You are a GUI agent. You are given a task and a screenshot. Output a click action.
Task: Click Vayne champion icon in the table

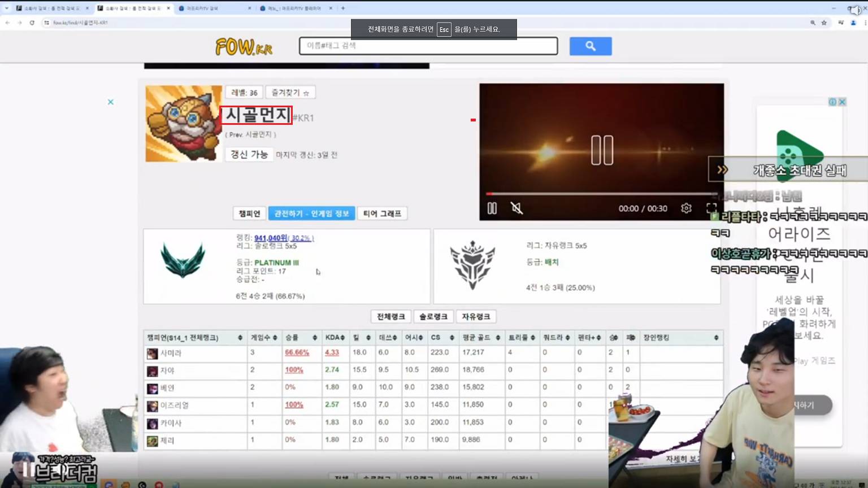click(x=152, y=389)
